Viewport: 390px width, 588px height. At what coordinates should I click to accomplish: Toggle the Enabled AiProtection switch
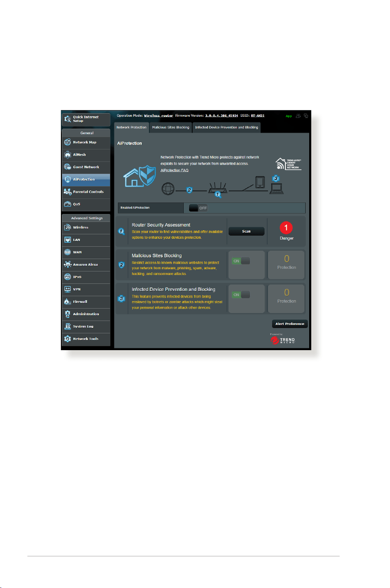click(198, 208)
